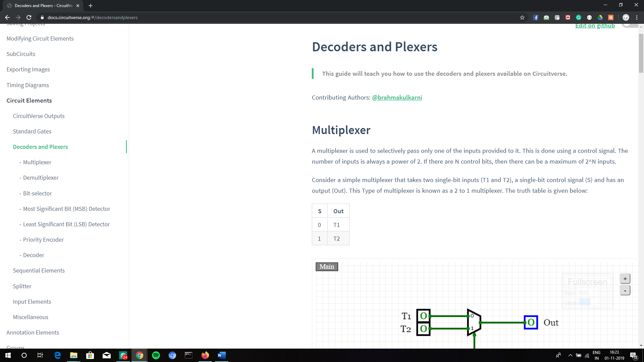Screen dimensions: 644x362
Task: Zoom out the circuit with the - button
Action: click(625, 290)
